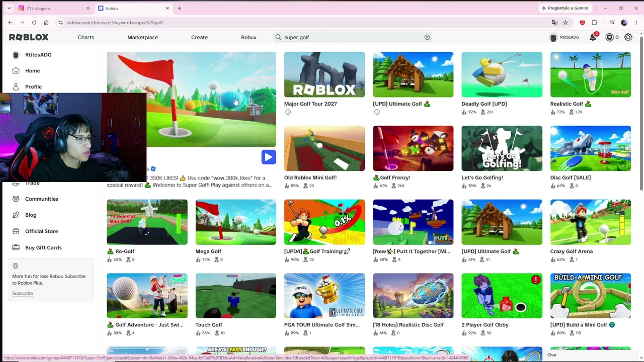The width and height of the screenshot is (644, 362).
Task: Click the page vertical scrollbar
Action: pyautogui.click(x=641, y=113)
